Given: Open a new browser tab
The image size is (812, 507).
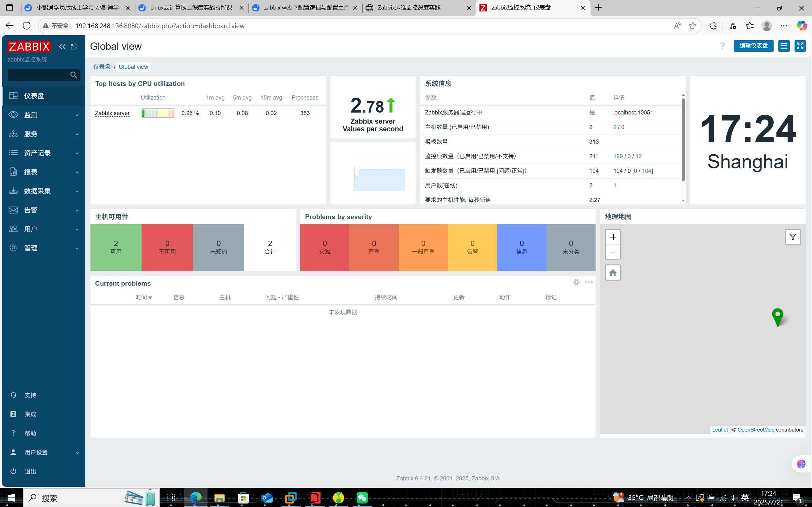Looking at the screenshot, I should [x=598, y=8].
